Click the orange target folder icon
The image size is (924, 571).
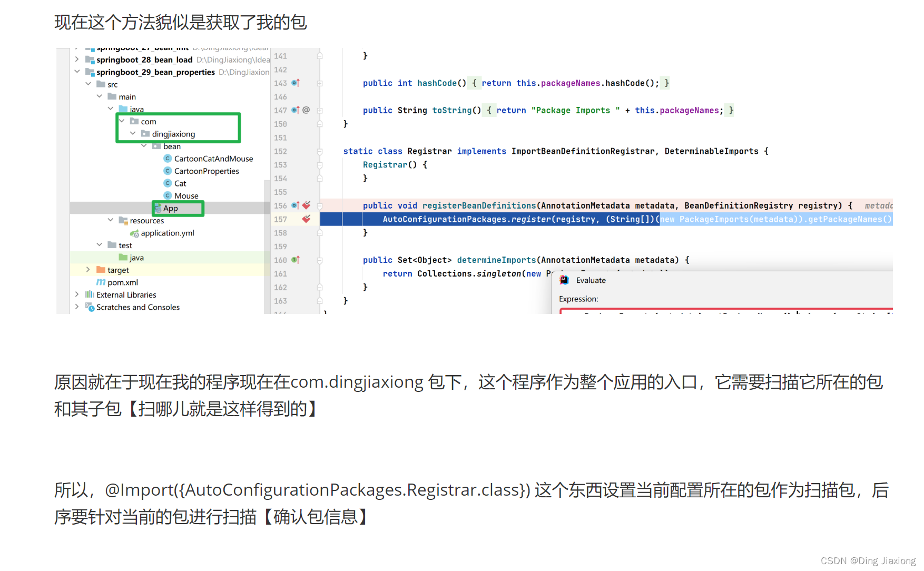click(101, 270)
